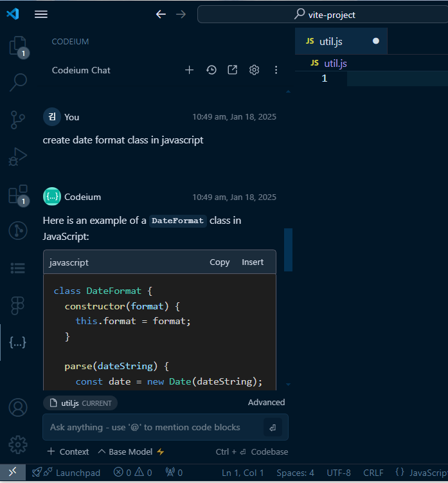
Task: Click Ln 1, Col 1 in status bar
Action: 242,473
